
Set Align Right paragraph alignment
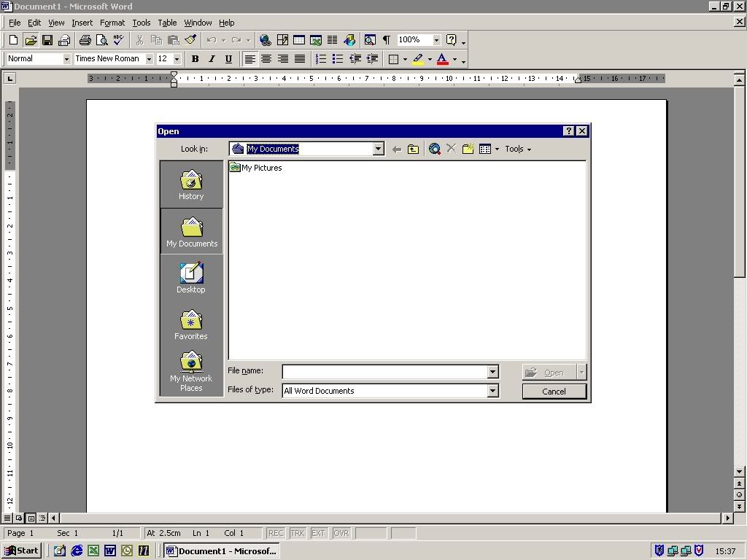(282, 59)
